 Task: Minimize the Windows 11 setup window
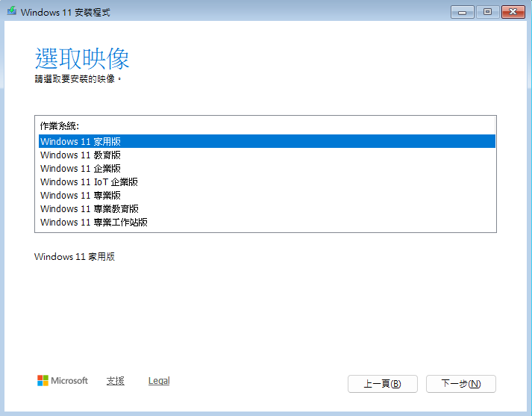click(x=463, y=12)
